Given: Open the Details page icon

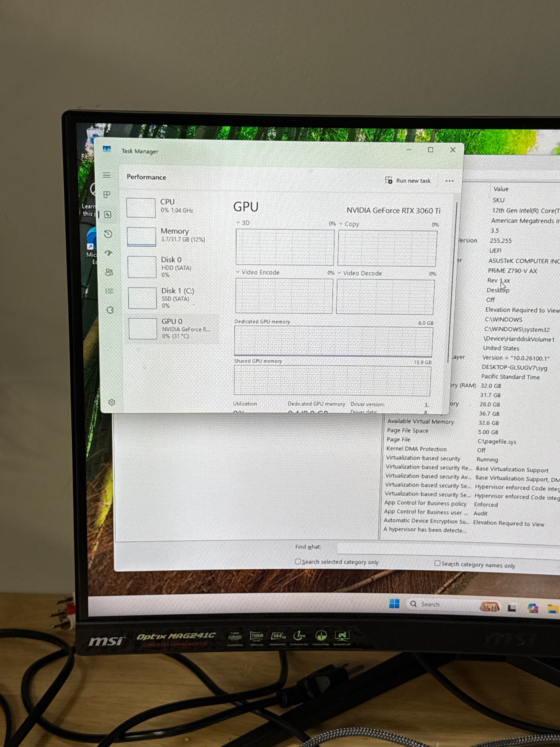Looking at the screenshot, I should (x=109, y=291).
